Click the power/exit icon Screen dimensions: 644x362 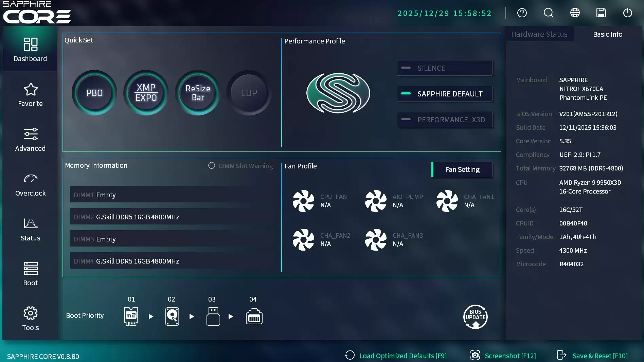pyautogui.click(x=628, y=13)
